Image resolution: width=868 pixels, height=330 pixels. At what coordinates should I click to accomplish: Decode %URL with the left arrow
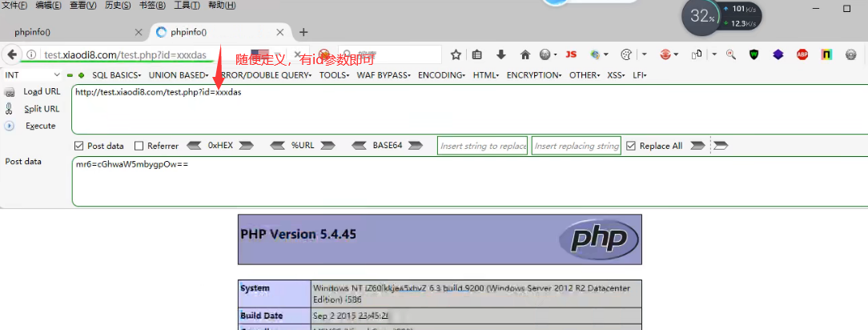(277, 146)
